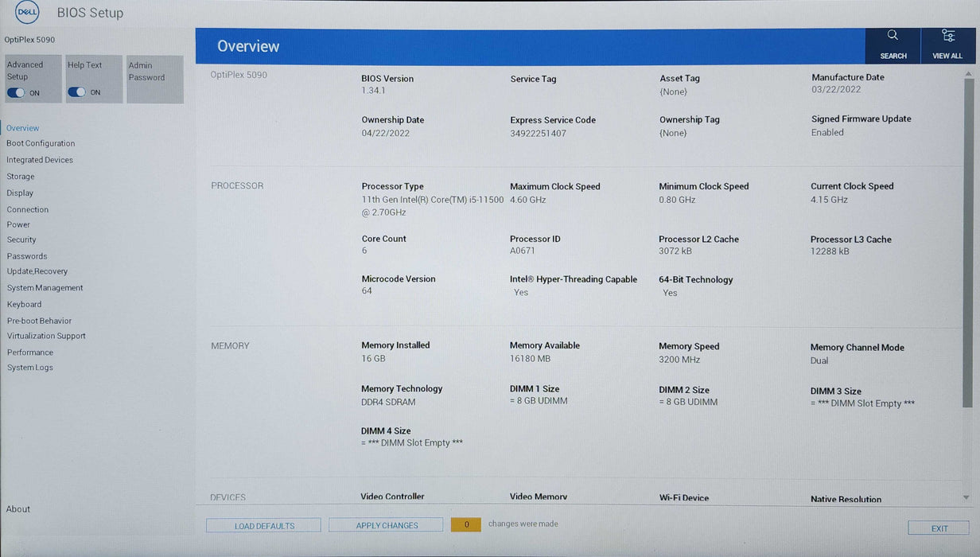Go to the Storage settings

pos(21,177)
